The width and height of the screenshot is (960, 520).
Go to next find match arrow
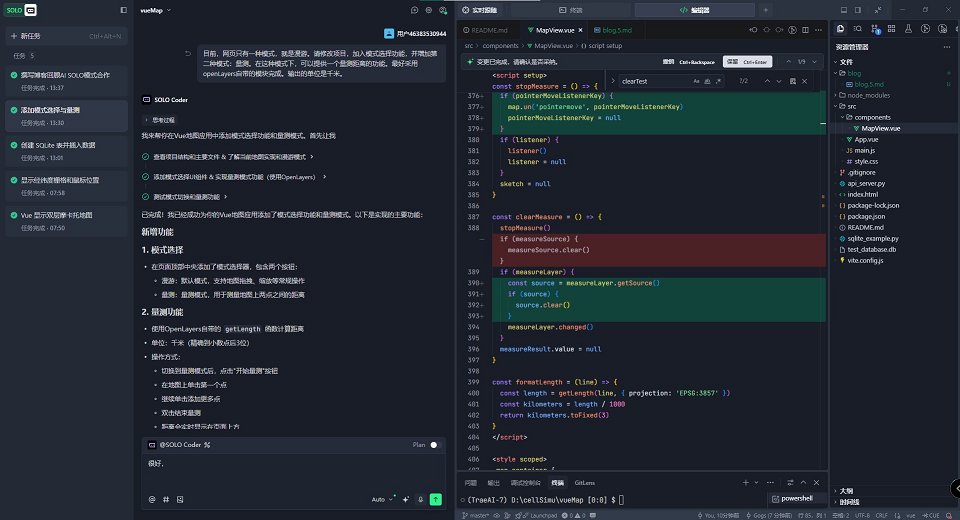point(779,81)
